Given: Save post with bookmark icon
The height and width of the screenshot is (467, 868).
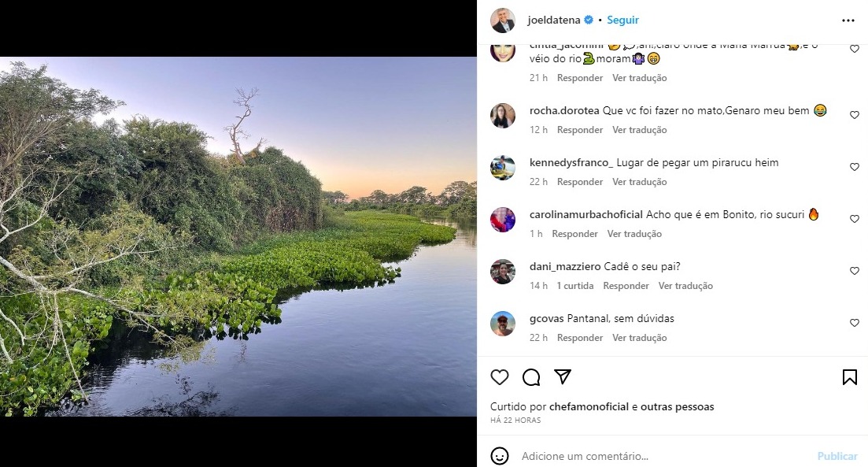Looking at the screenshot, I should point(849,377).
